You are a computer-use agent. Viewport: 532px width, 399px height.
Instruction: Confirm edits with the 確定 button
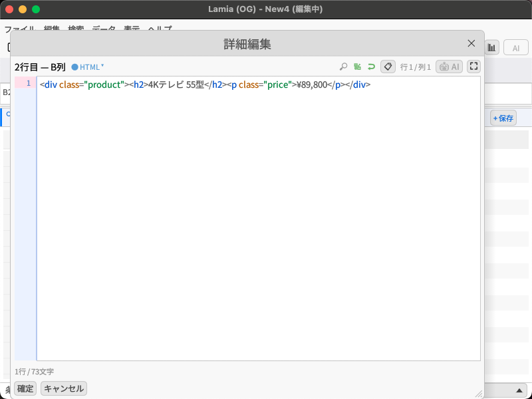pos(25,388)
